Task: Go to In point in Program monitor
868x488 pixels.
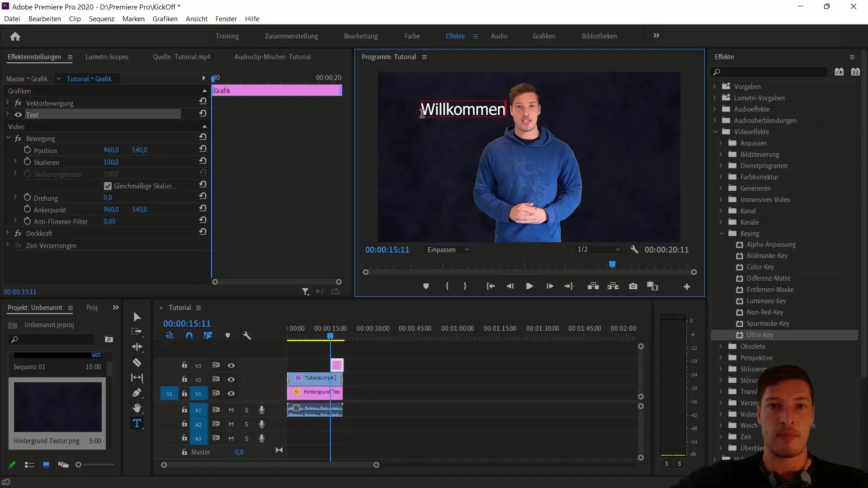Action: click(x=490, y=286)
